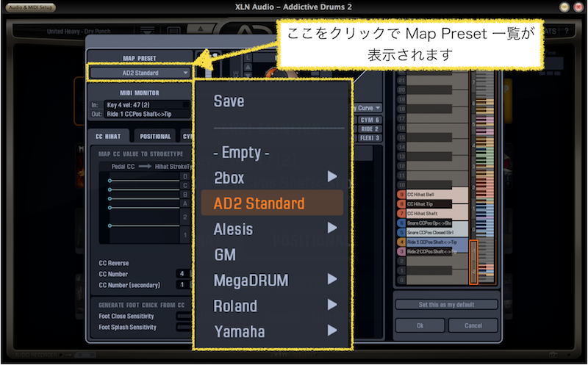Viewport: 588px width, 365px height.
Task: Click the number 0 circle in key list
Action: pos(401,280)
